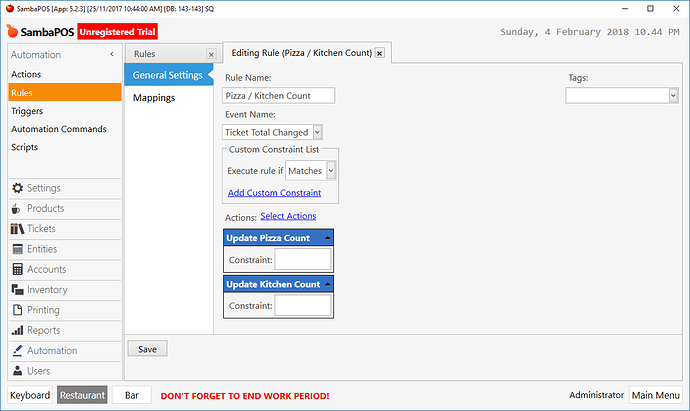Screen dimensions: 690x411
Task: Open the Reports section label
Action: [x=44, y=330]
